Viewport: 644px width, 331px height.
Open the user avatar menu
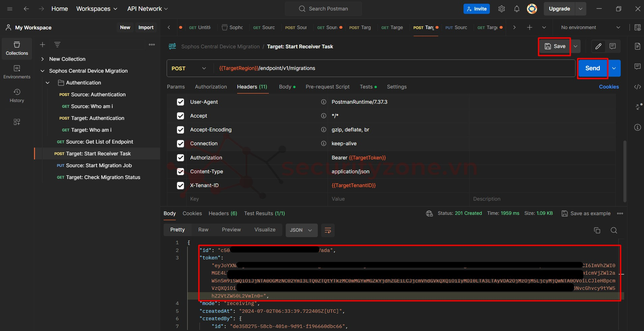tap(532, 9)
